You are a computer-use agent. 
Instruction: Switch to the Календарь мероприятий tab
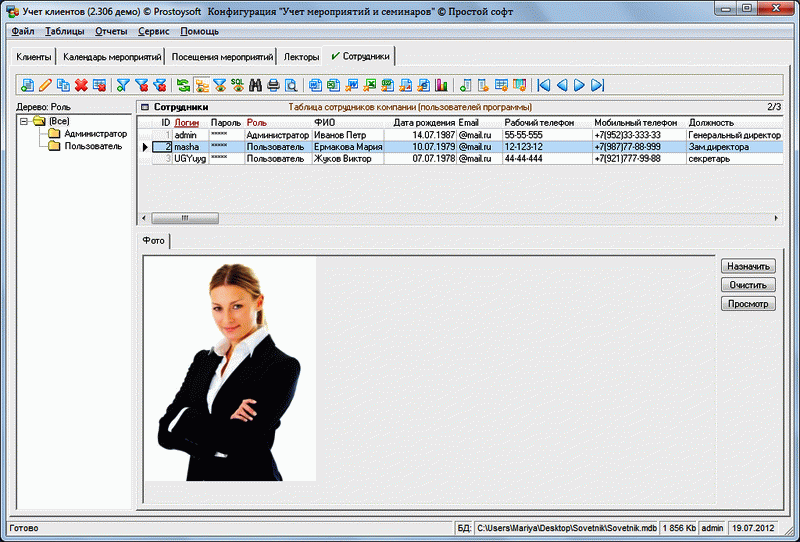[112, 57]
